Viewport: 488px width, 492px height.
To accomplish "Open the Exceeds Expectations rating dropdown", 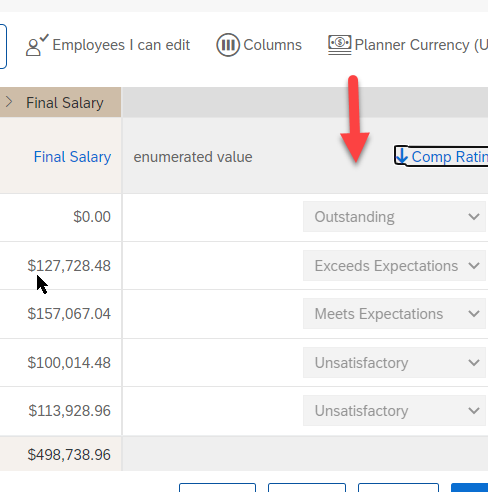I will (394, 266).
